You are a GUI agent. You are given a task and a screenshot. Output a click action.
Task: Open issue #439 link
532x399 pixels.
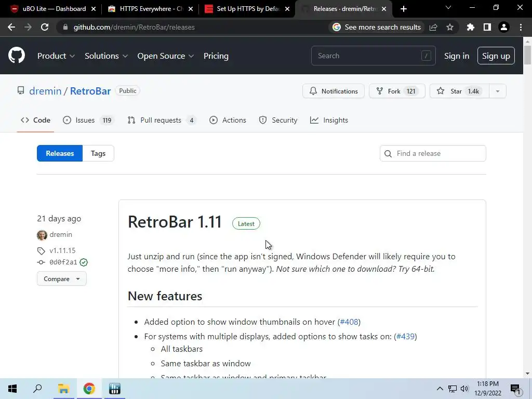point(405,336)
